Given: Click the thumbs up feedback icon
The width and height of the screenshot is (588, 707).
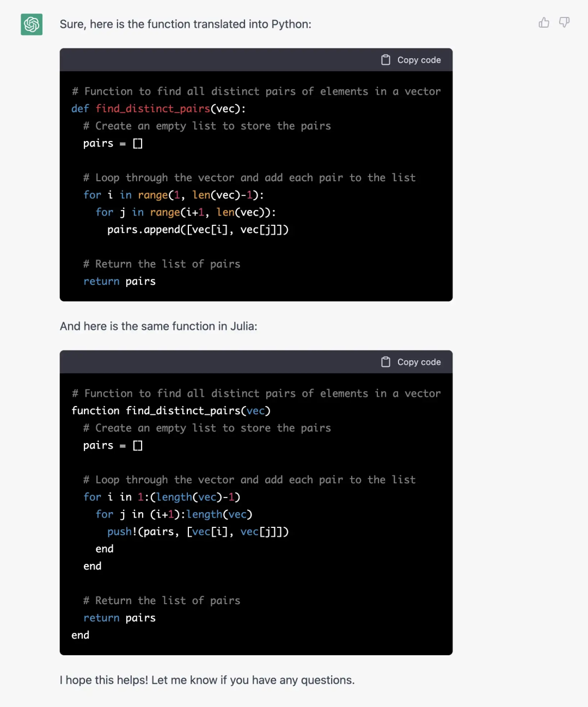Looking at the screenshot, I should click(x=544, y=22).
